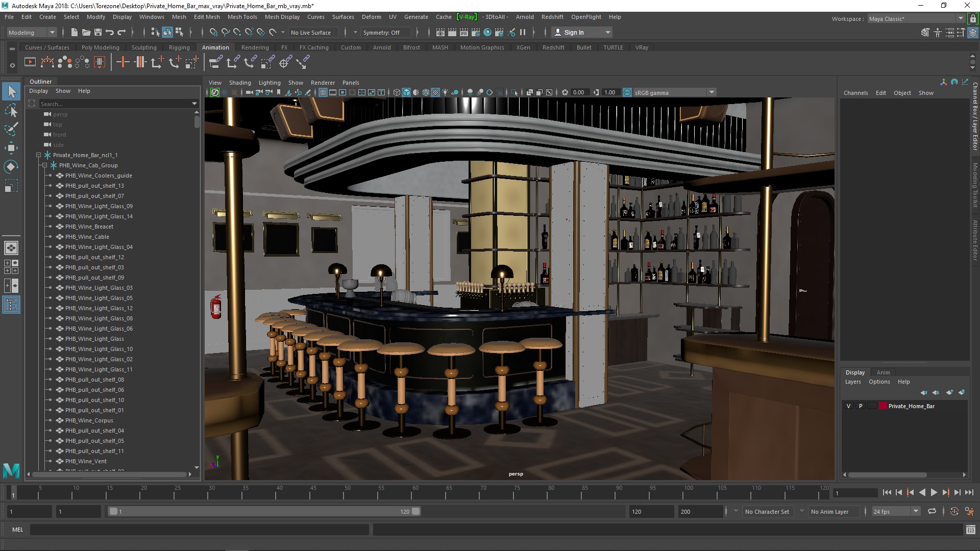Click Layers menu in Layer Editor
Screen dimensions: 980x551
pyautogui.click(x=853, y=382)
